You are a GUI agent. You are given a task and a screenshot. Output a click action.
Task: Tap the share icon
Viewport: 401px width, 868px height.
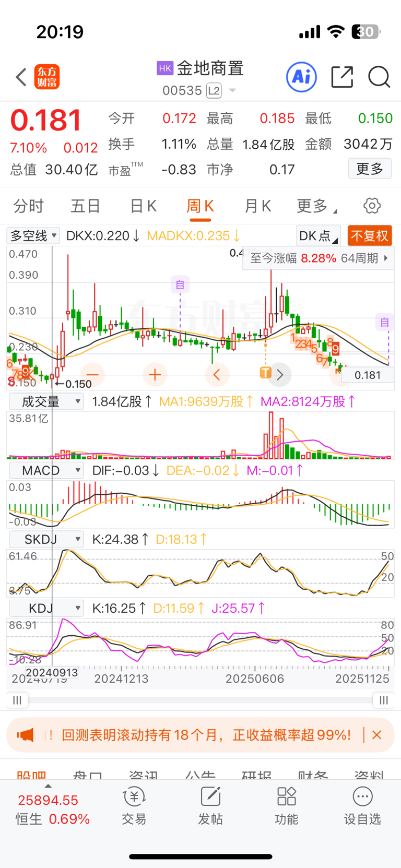point(343,77)
